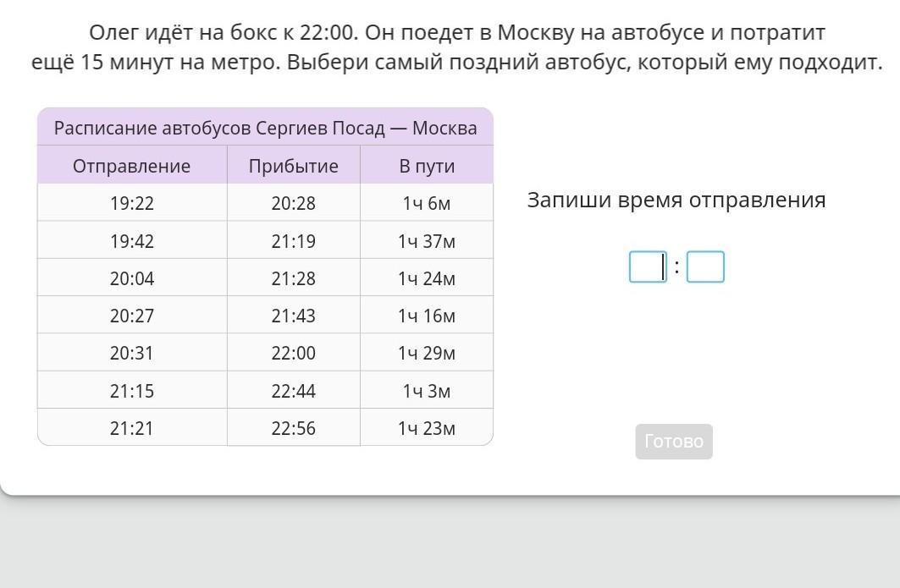Click departure time 20:27
Image resolution: width=900 pixels, height=588 pixels.
pyautogui.click(x=132, y=316)
